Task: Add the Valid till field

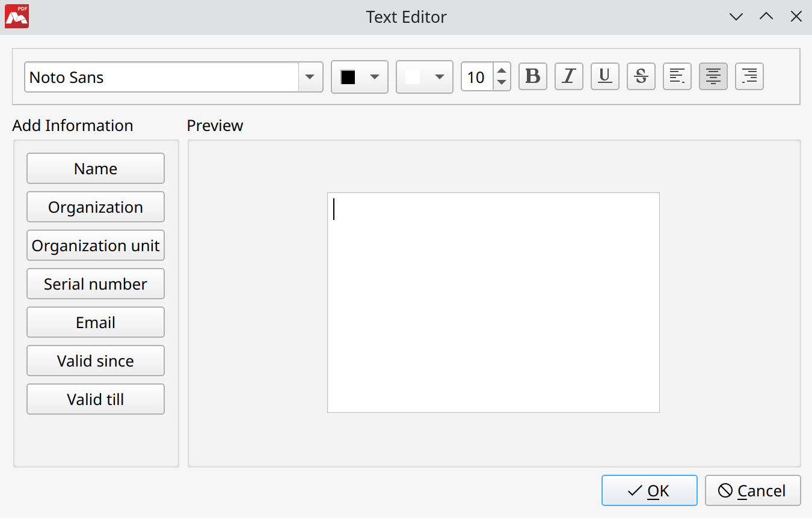Action: point(95,399)
